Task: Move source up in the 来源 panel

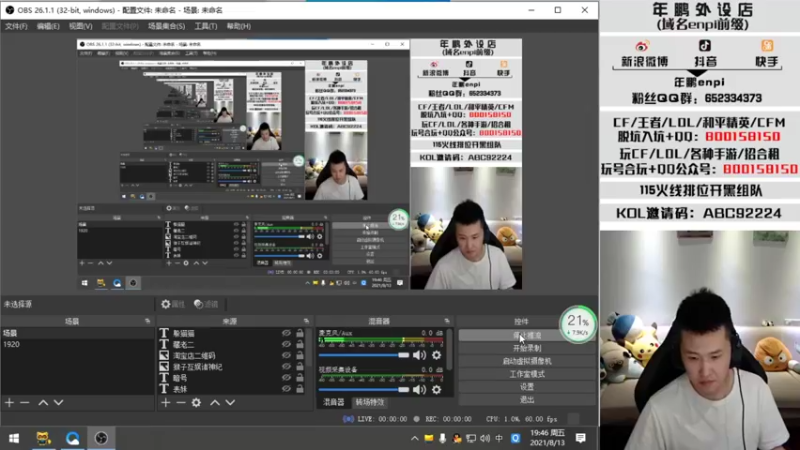Action: (215, 403)
